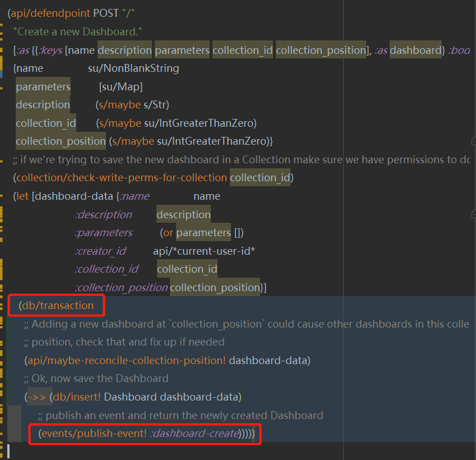Click the comment about saving dashboard in a Collection
The width and height of the screenshot is (476, 460).
click(x=241, y=159)
